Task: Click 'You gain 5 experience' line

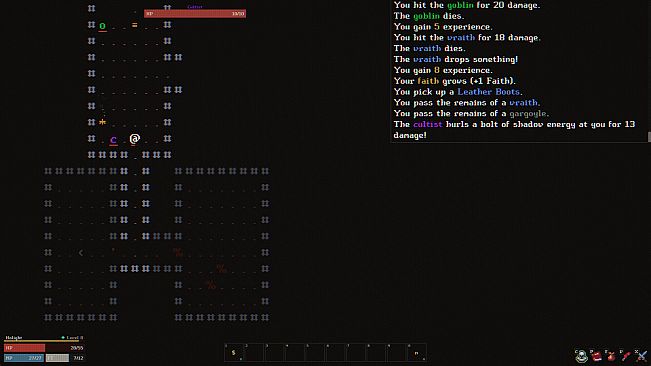Action: point(443,27)
